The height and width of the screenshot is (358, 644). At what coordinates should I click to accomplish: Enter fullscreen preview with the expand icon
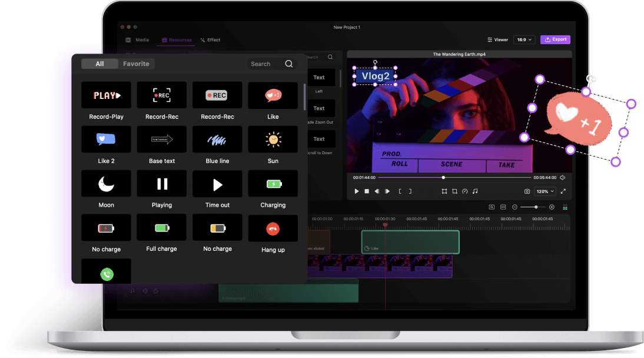click(563, 191)
